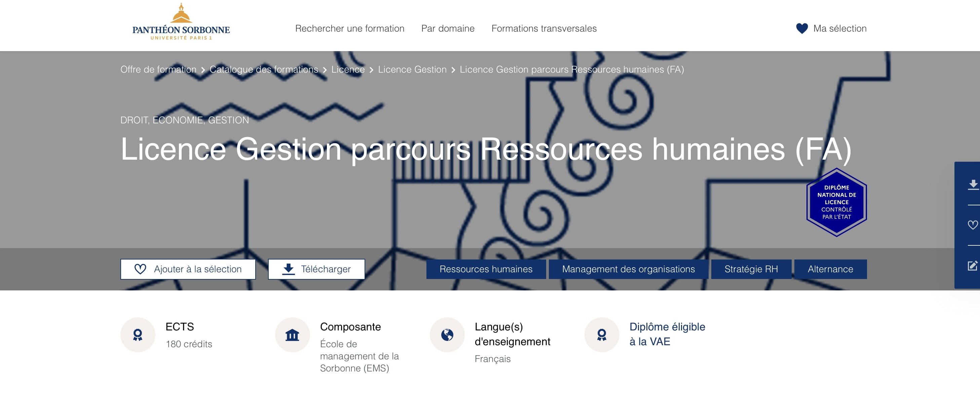Click the Licence Gestion parcours Ressources humaines title
The image size is (980, 400).
pyautogui.click(x=486, y=150)
